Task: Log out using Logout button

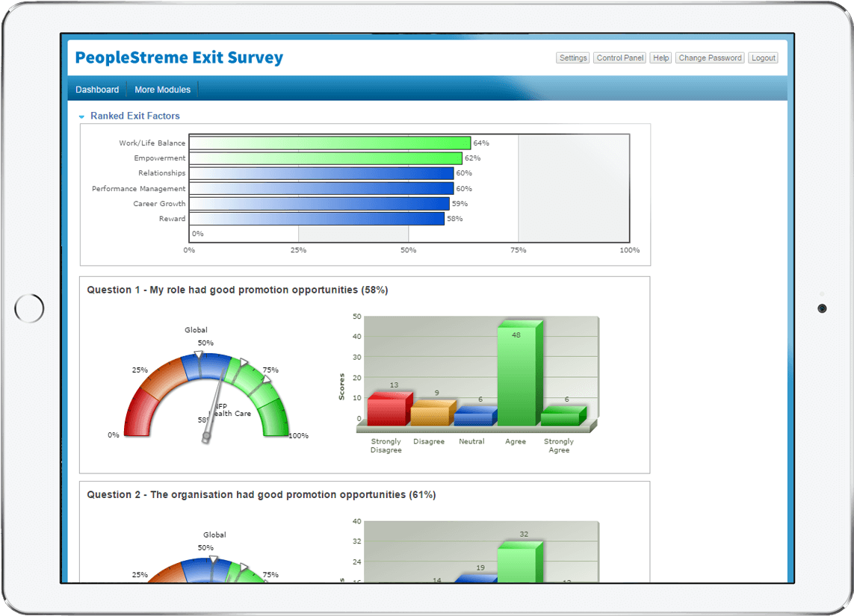Action: tap(763, 58)
